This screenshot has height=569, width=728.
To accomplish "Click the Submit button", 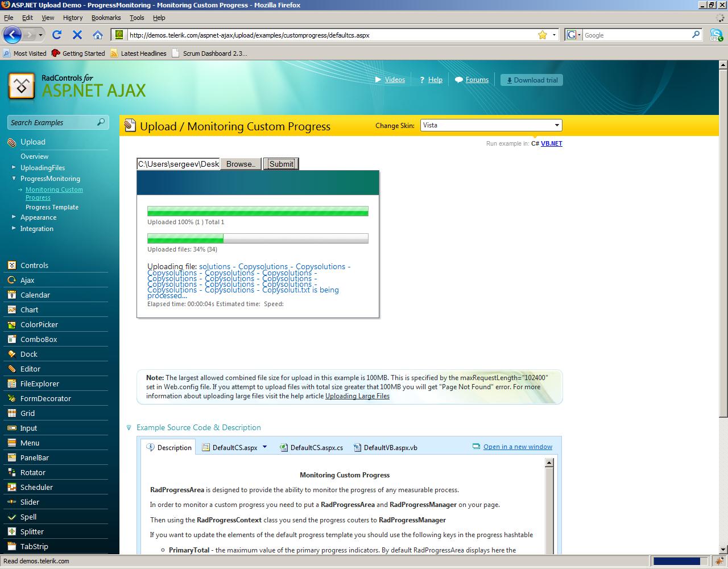I will [281, 164].
